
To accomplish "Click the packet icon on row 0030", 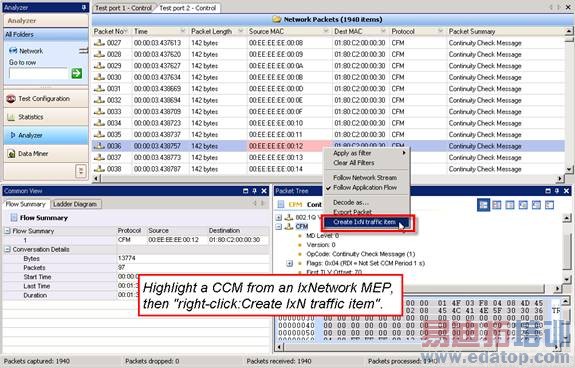I will tap(99, 77).
